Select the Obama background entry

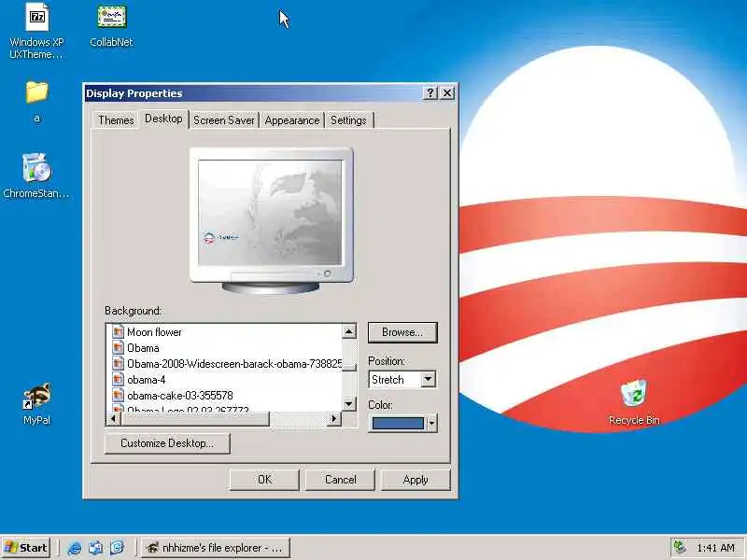(x=143, y=347)
